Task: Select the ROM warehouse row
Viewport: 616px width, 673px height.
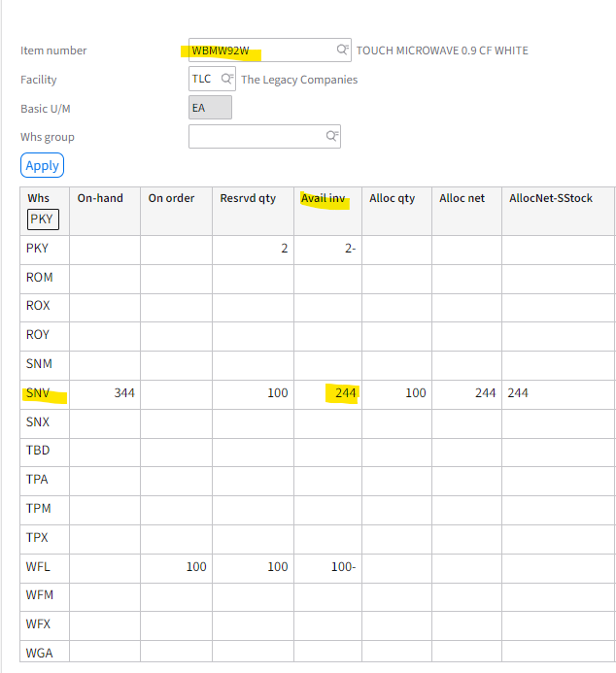Action: (x=317, y=279)
